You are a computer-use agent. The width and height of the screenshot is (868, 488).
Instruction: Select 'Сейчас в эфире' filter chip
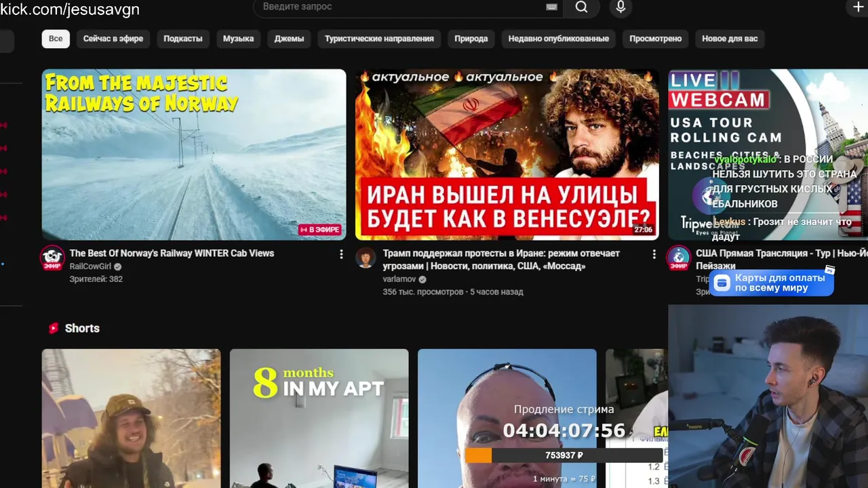pos(113,39)
